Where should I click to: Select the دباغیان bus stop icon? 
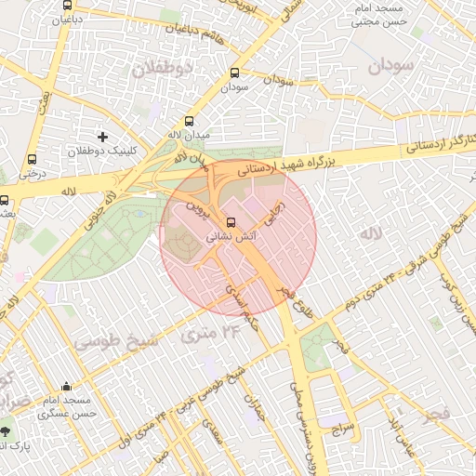click(x=67, y=5)
